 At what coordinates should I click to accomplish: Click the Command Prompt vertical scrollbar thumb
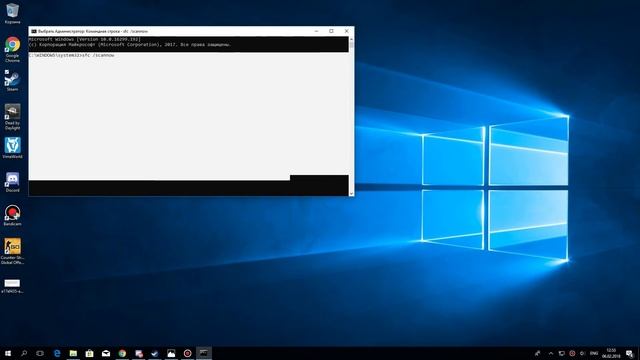click(x=351, y=45)
